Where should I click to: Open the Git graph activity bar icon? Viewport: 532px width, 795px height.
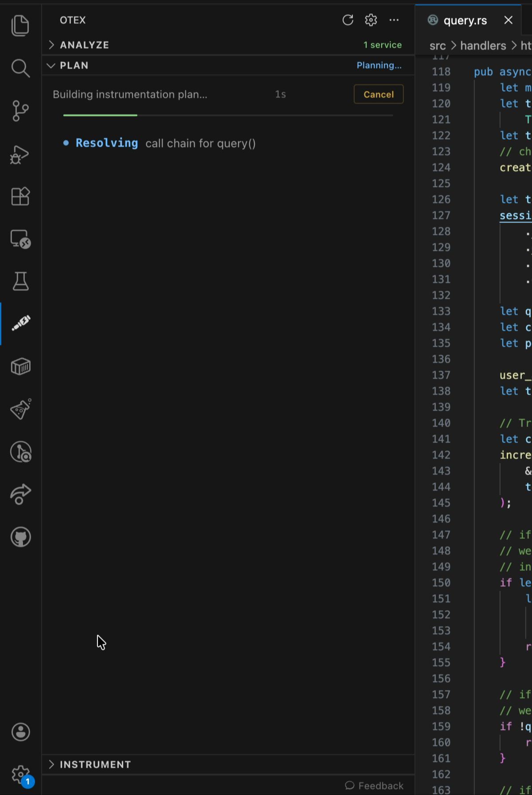(20, 452)
